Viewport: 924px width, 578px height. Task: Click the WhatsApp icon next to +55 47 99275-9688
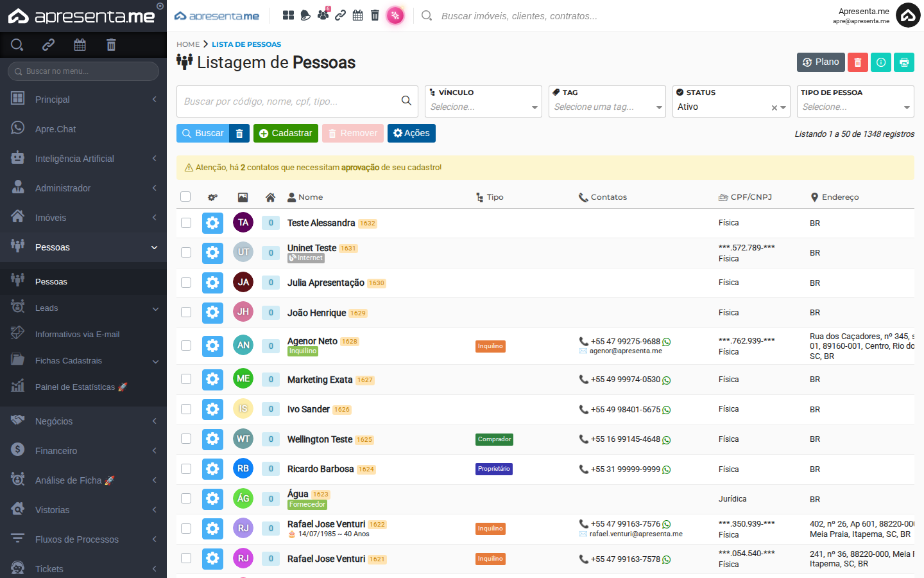click(x=667, y=342)
